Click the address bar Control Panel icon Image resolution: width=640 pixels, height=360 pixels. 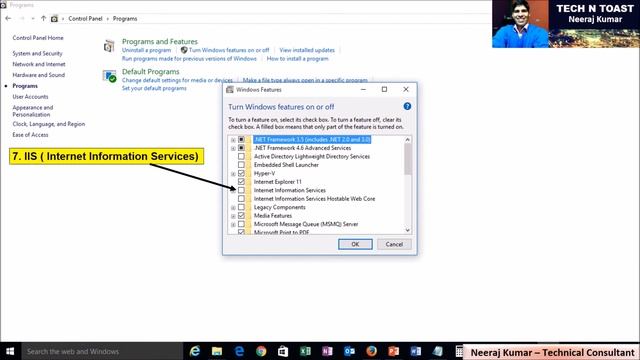click(x=54, y=19)
